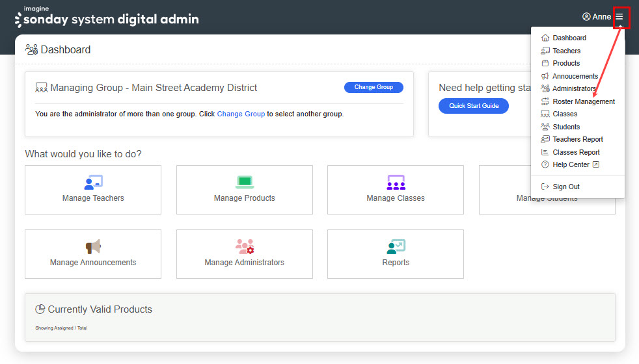This screenshot has width=639, height=364.
Task: Click the Dashboard heading people icon
Action: pos(31,49)
